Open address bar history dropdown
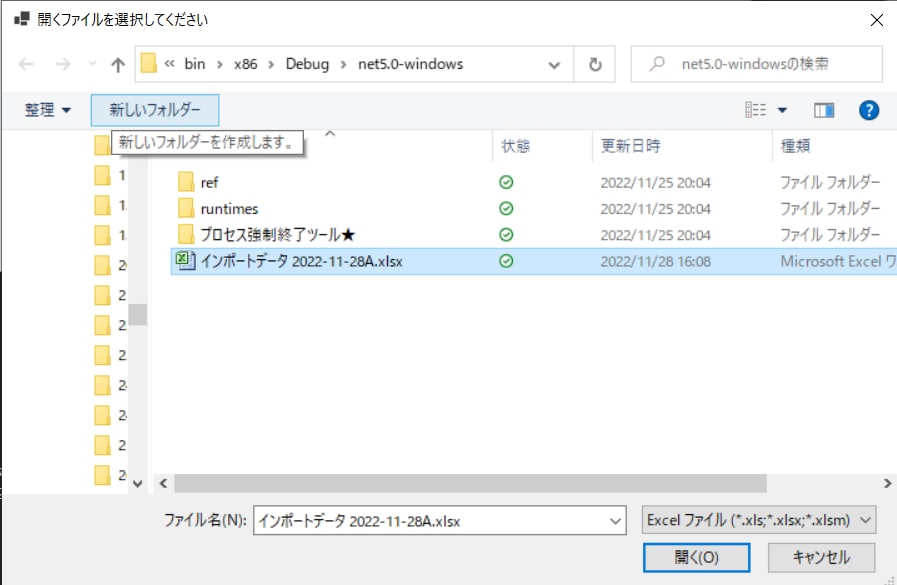Image resolution: width=897 pixels, height=585 pixels. [x=554, y=65]
